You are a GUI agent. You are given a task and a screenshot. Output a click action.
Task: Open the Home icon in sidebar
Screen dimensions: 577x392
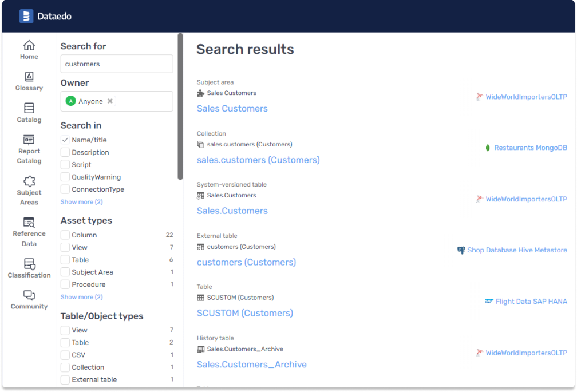tap(29, 45)
